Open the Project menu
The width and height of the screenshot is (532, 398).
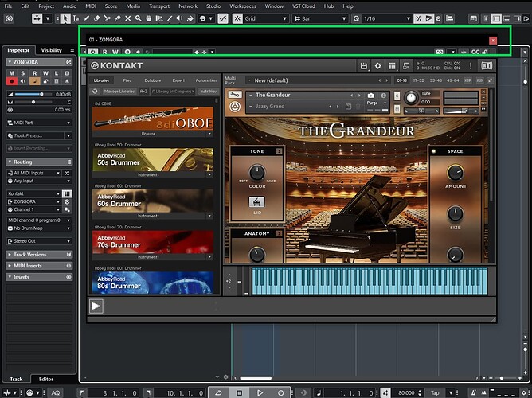46,6
